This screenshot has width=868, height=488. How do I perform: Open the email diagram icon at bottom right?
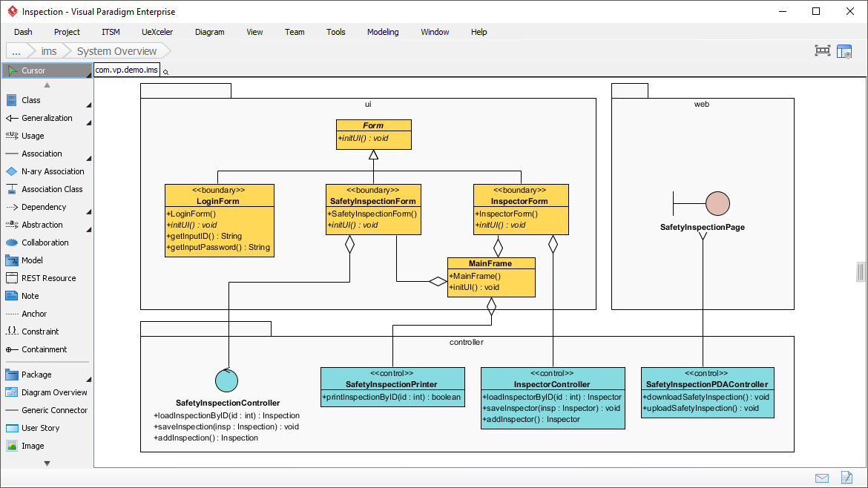click(821, 478)
